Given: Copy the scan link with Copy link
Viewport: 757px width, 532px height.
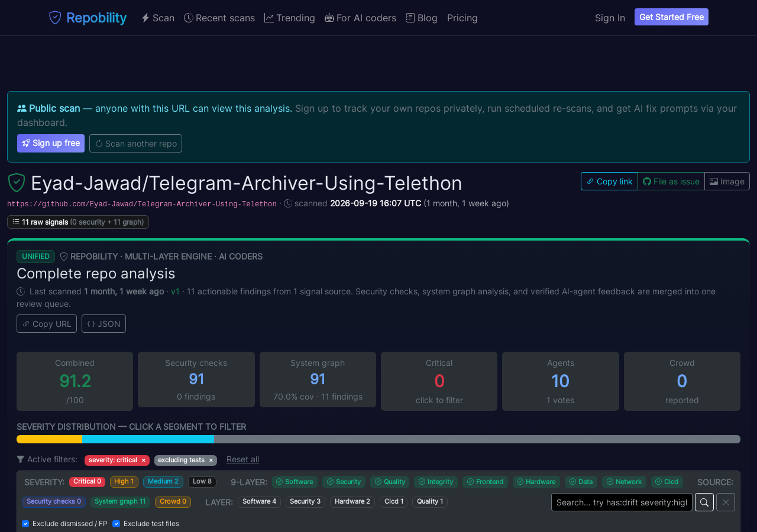Looking at the screenshot, I should pos(609,181).
